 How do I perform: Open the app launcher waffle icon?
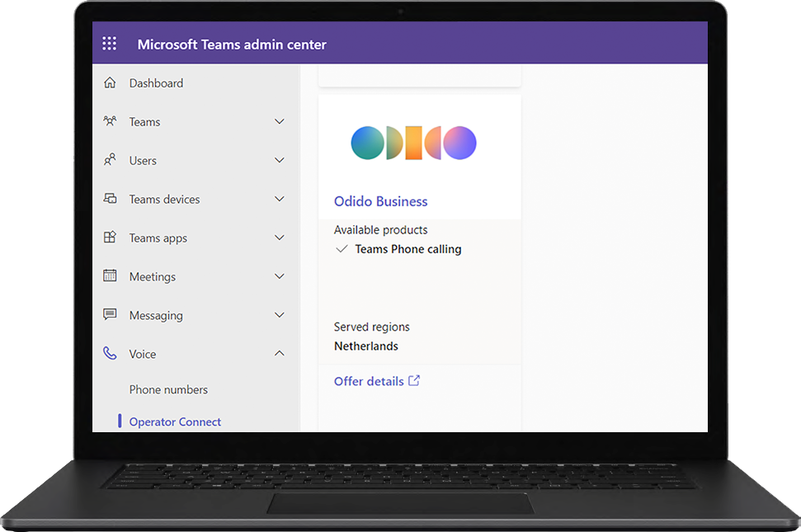tap(110, 44)
